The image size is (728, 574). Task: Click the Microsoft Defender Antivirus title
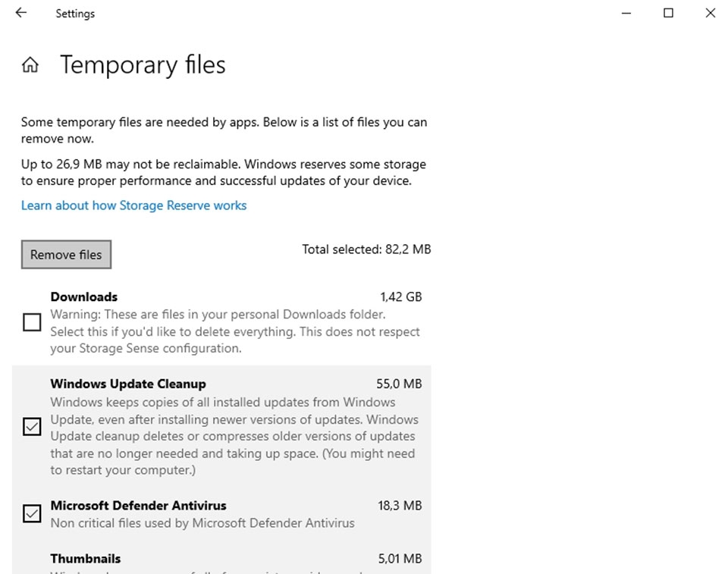[138, 506]
